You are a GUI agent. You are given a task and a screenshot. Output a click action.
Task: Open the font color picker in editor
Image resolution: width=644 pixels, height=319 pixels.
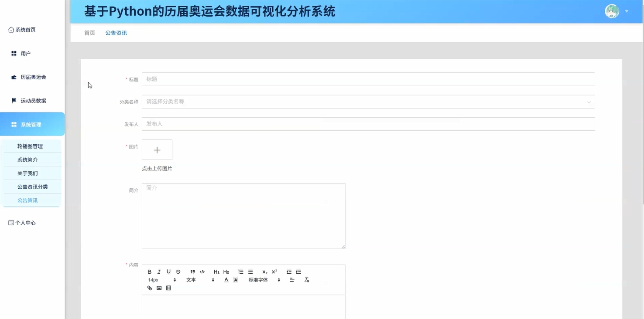(226, 280)
